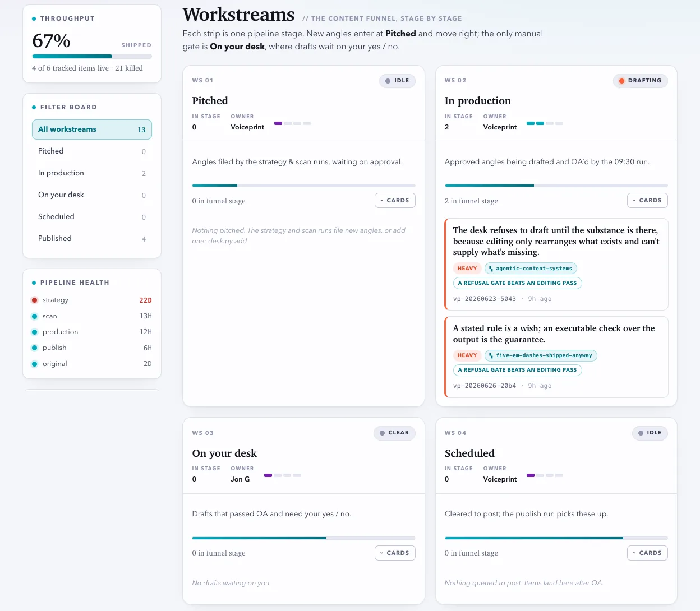700x611 pixels.
Task: Click the Workstreams page heading
Action: coord(238,15)
